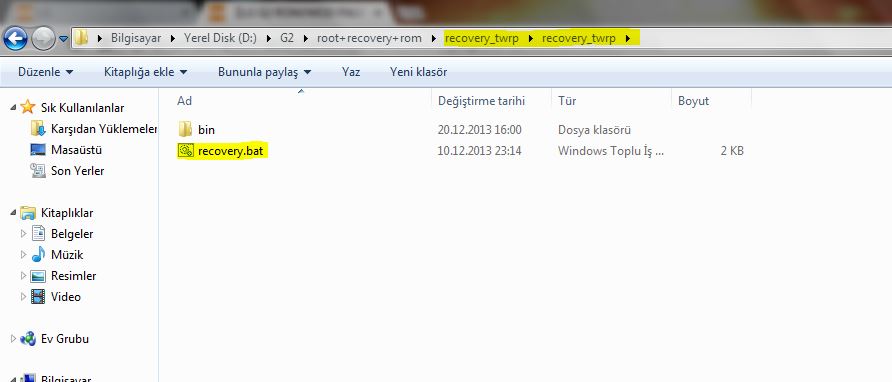Select the recovery.bat file icon
Viewport: 892px width, 382px height.
click(185, 151)
